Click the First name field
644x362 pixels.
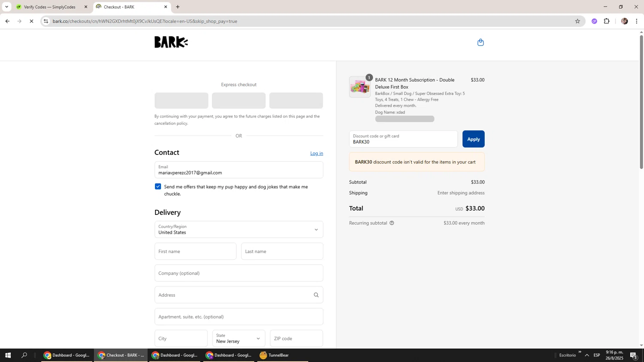click(x=195, y=251)
